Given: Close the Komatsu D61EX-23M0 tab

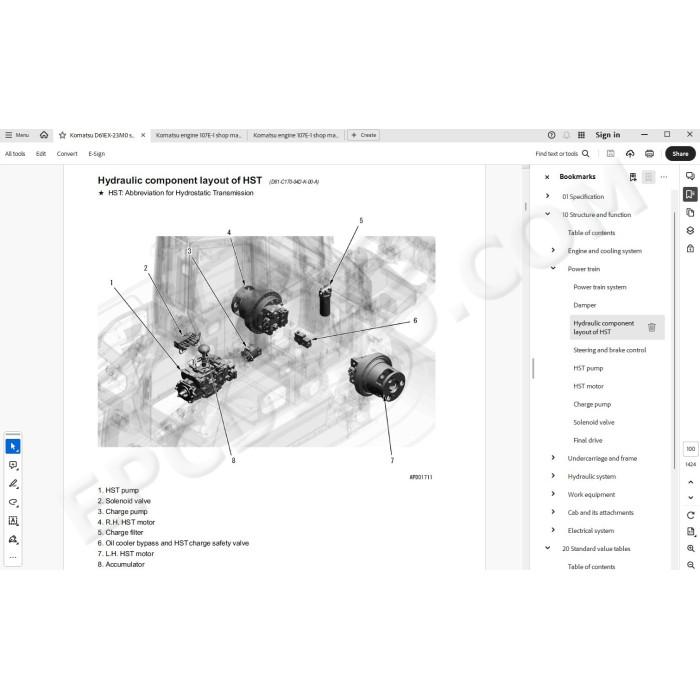Looking at the screenshot, I should tap(143, 135).
